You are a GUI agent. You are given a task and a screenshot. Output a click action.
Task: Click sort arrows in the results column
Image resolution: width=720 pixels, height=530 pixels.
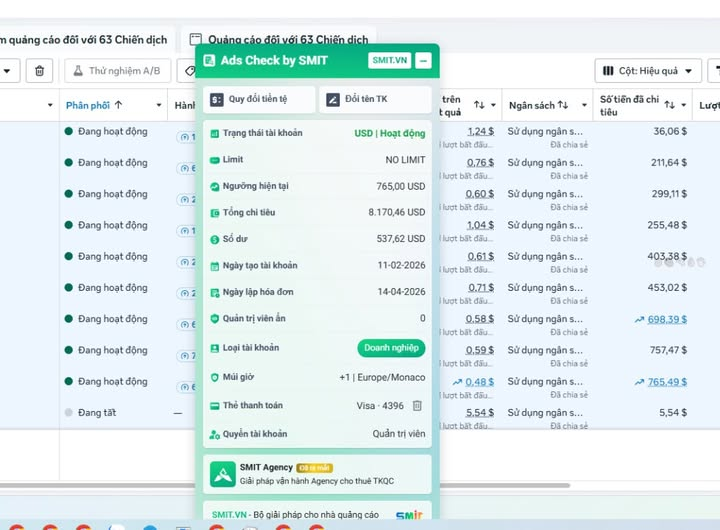[479, 105]
